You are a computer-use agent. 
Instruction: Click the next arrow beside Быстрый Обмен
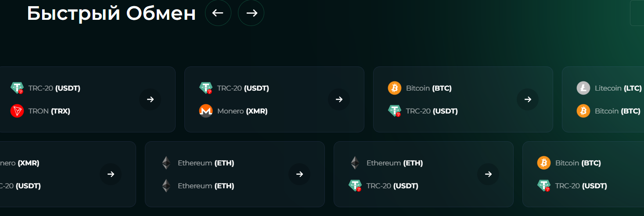(251, 13)
